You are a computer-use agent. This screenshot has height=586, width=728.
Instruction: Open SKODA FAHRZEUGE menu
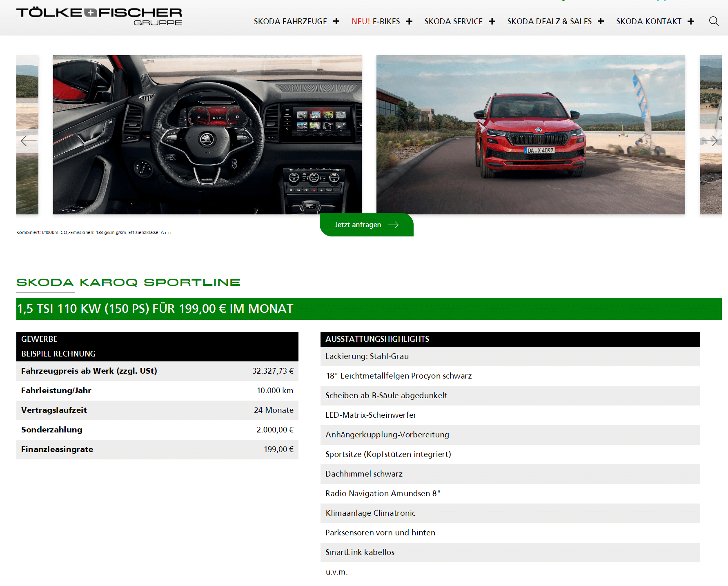point(290,21)
